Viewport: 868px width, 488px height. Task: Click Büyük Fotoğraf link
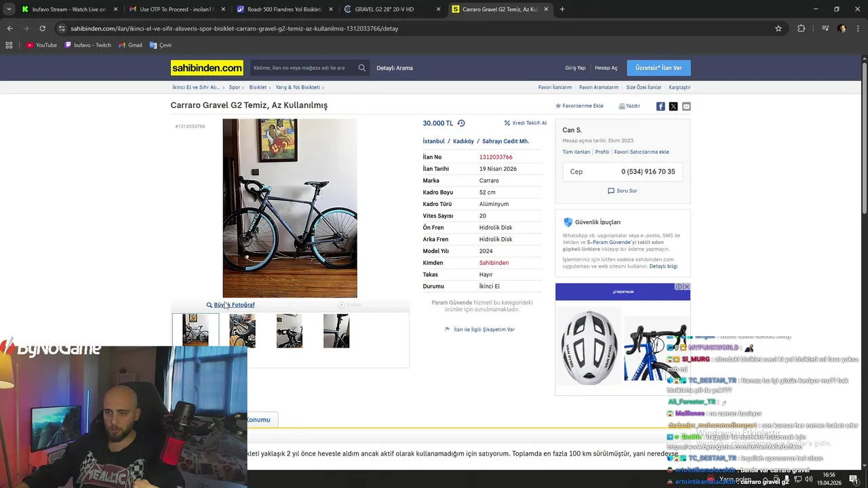click(x=231, y=305)
